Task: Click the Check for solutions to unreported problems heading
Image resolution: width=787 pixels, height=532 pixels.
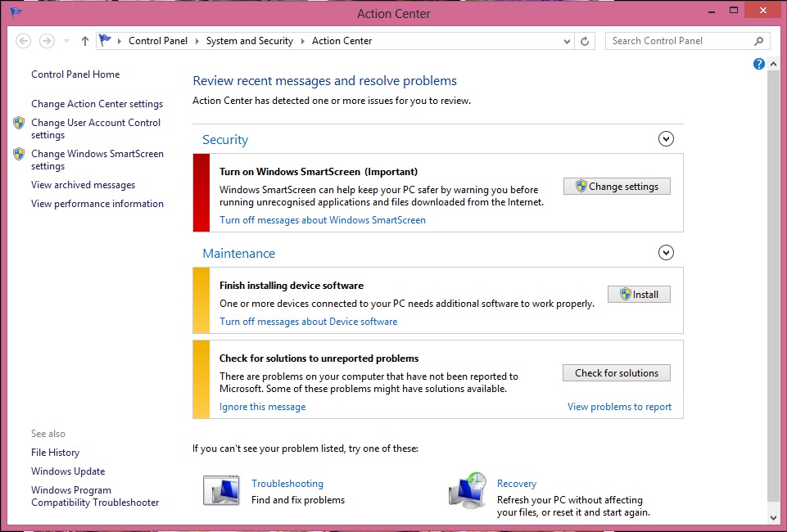Action: [319, 358]
